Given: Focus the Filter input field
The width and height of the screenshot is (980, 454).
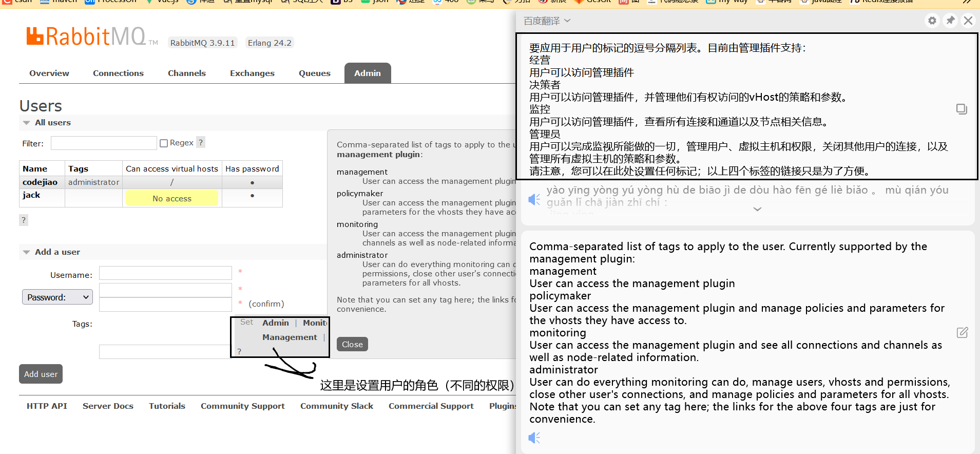Looking at the screenshot, I should pos(104,143).
